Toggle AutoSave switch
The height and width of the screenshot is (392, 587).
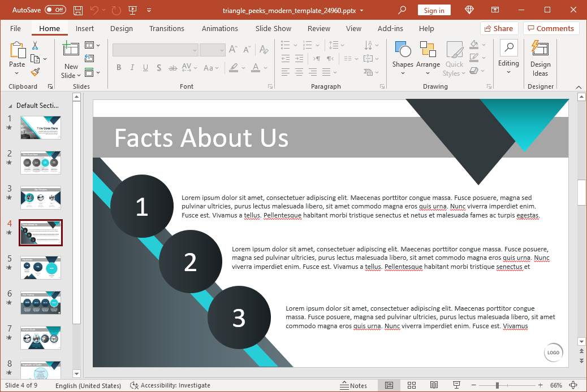tap(55, 10)
